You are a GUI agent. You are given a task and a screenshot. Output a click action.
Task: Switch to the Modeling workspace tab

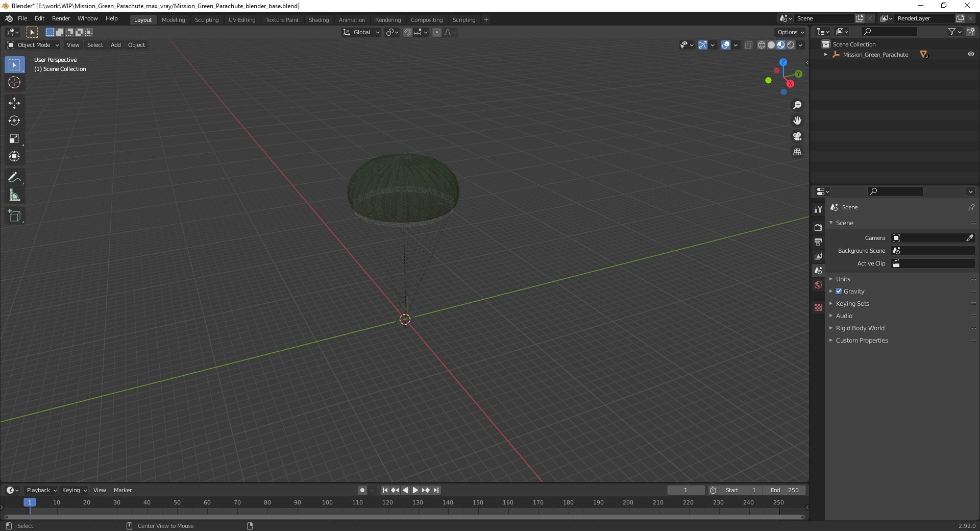173,20
